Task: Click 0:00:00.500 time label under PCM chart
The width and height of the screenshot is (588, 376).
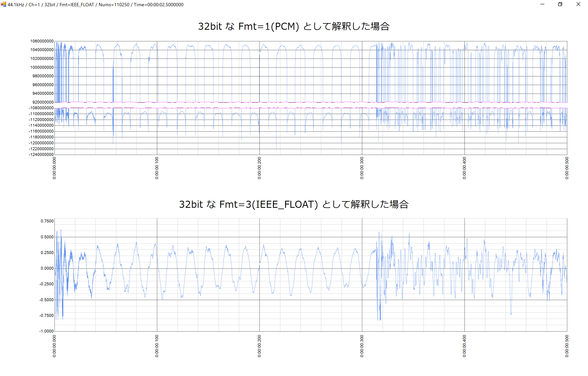Action: click(x=567, y=168)
